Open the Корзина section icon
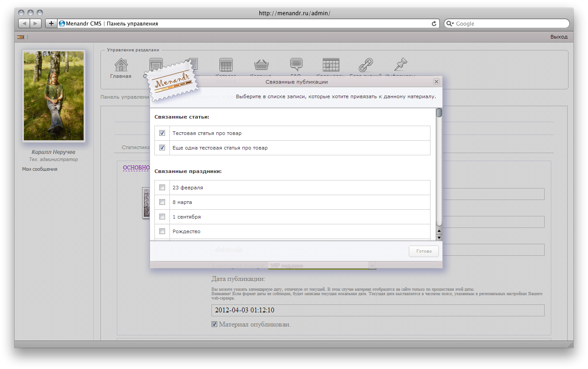The image size is (588, 369). click(261, 65)
